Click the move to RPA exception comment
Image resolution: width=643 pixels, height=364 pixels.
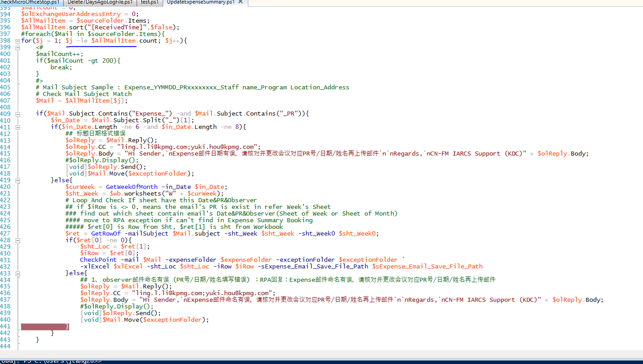(x=189, y=220)
